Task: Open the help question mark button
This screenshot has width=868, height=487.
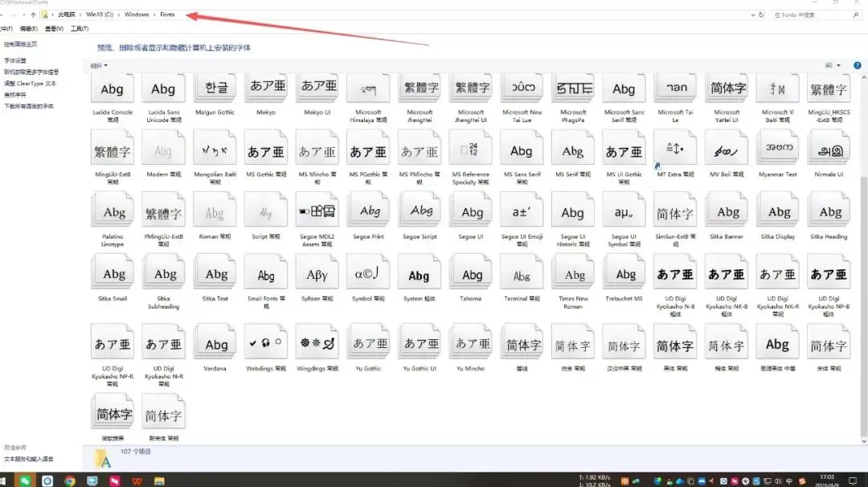Action: tap(857, 65)
